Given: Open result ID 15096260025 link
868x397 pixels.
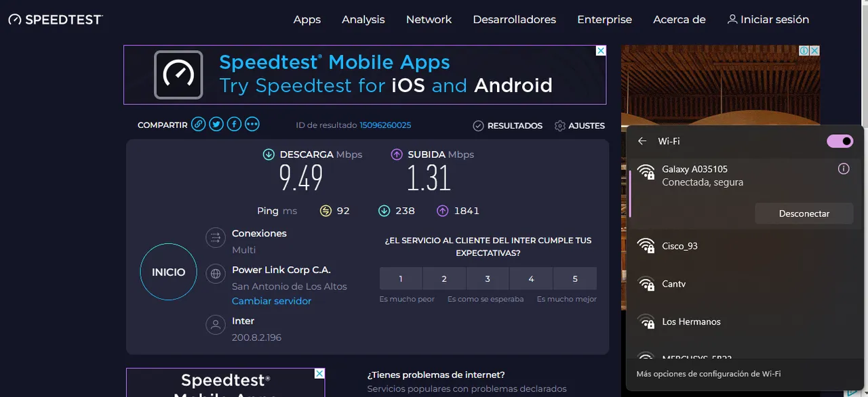Looking at the screenshot, I should (385, 125).
